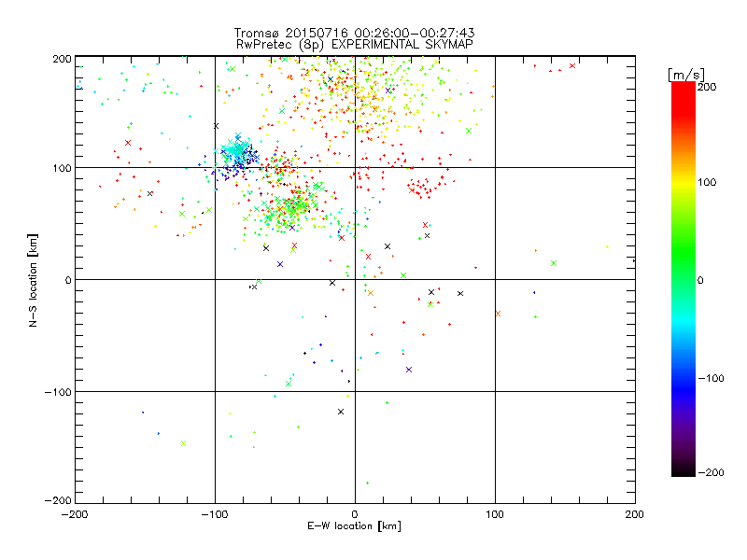Click the x-axis tick label '200'
The height and width of the screenshot is (560, 747).
635,514
